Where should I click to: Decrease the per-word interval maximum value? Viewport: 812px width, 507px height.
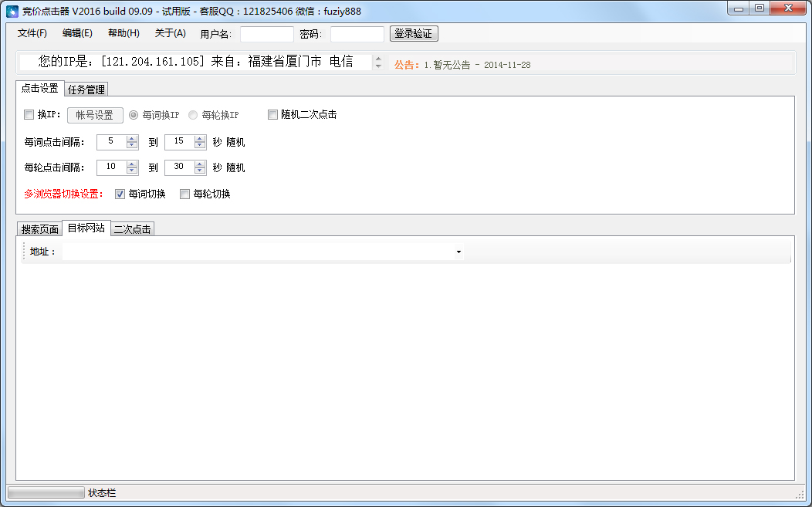tap(201, 145)
